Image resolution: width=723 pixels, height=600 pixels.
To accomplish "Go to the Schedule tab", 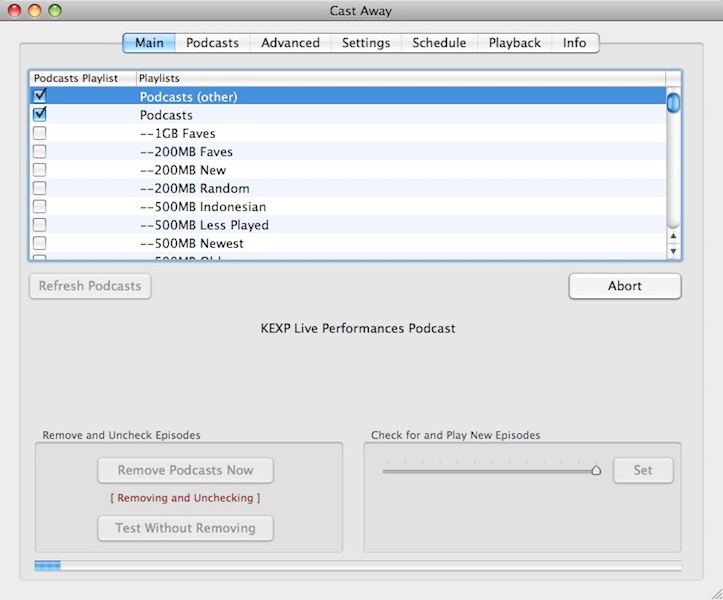I will coord(439,43).
